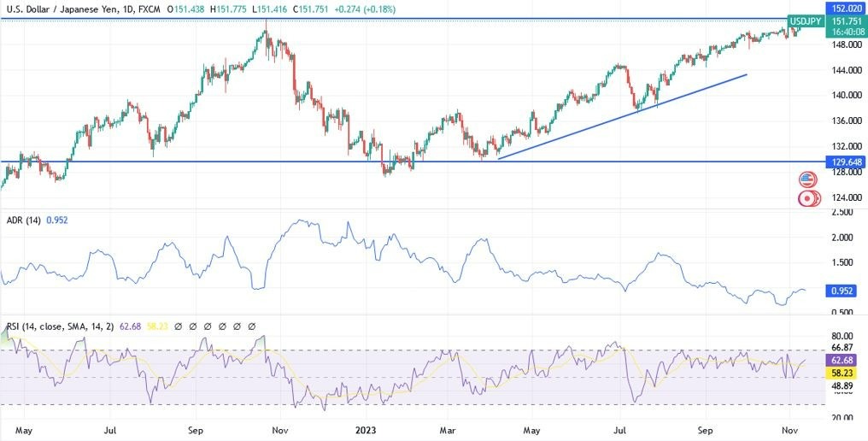The width and height of the screenshot is (868, 441).
Task: Click the O151.438 open value in header
Action: [x=187, y=9]
